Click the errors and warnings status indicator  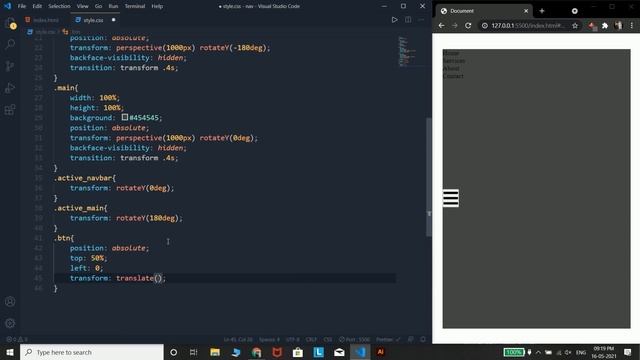pyautogui.click(x=17, y=339)
